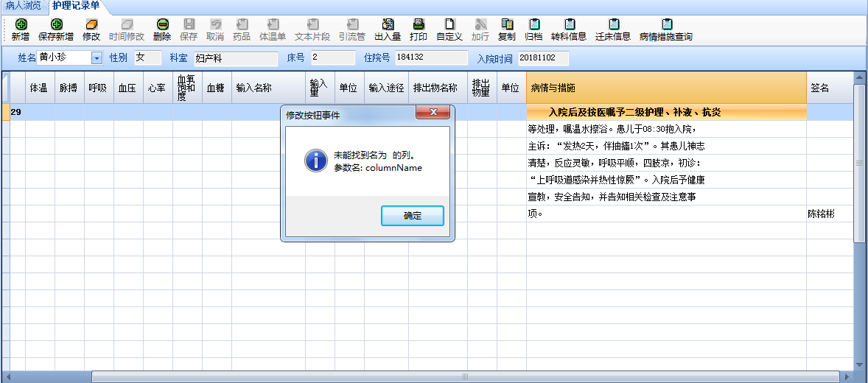The image size is (868, 383).
Task: Click the 时间修改 toolbar icon
Action: (x=127, y=24)
